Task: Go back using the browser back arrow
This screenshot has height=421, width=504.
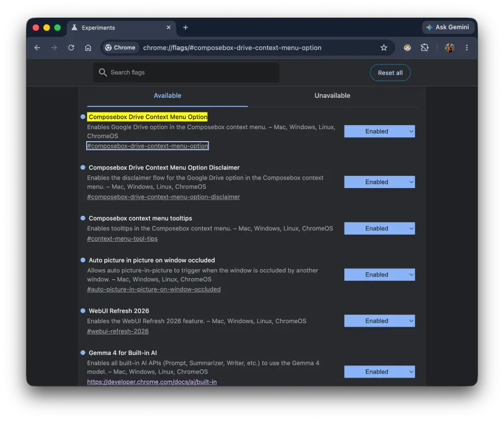Action: tap(37, 47)
